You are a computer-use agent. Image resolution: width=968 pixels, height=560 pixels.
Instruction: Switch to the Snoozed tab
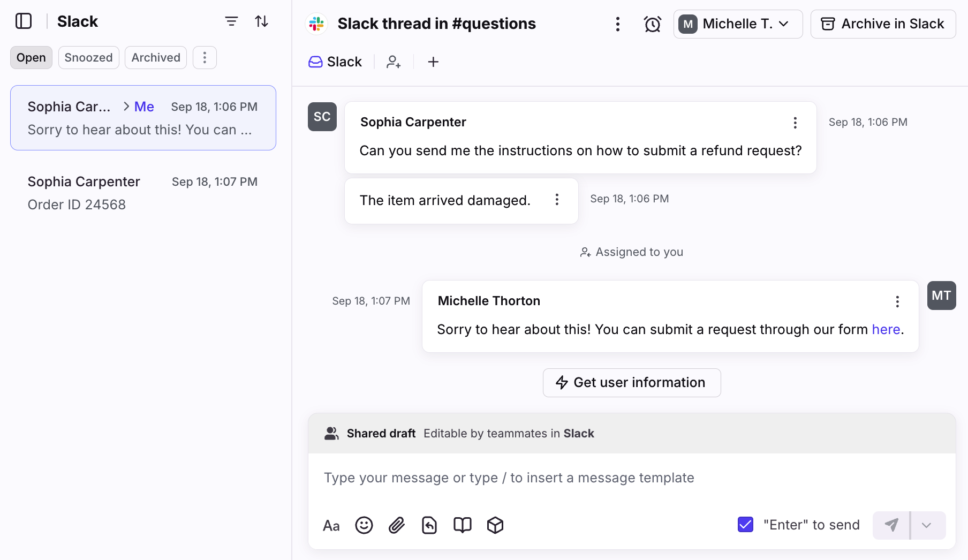point(88,58)
